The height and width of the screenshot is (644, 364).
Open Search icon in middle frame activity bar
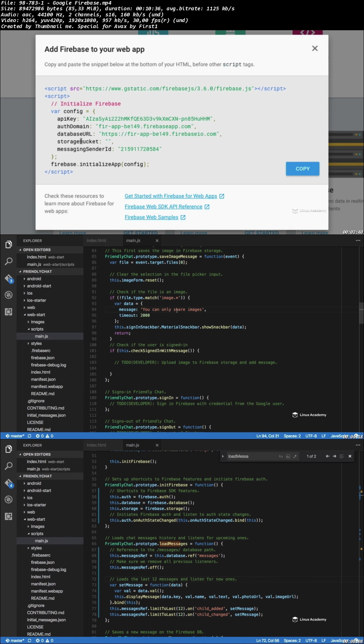click(9, 262)
